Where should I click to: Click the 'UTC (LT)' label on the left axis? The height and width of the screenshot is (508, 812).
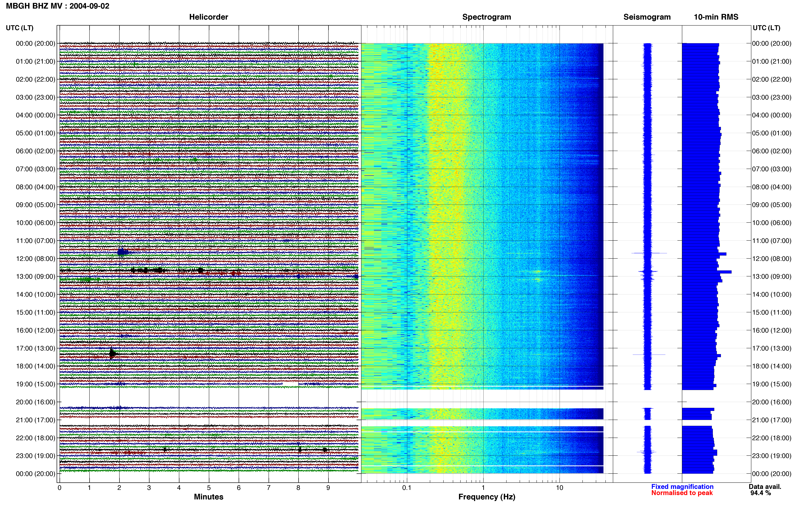coord(19,28)
